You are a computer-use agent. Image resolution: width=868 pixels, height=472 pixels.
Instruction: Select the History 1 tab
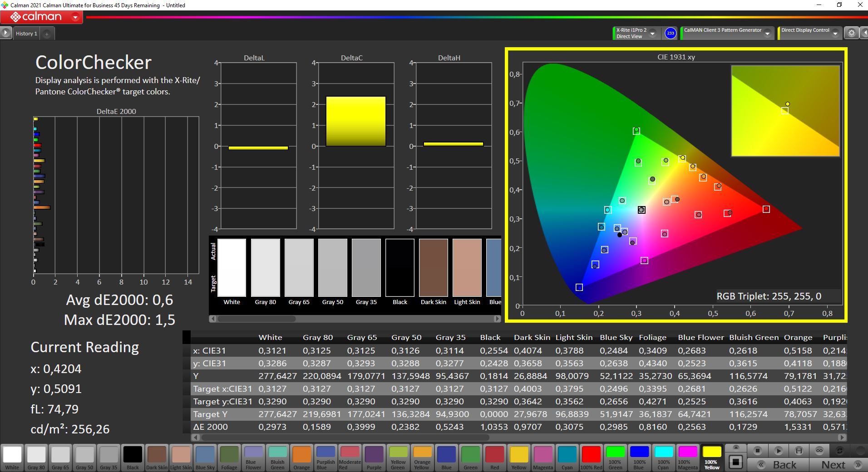click(26, 34)
